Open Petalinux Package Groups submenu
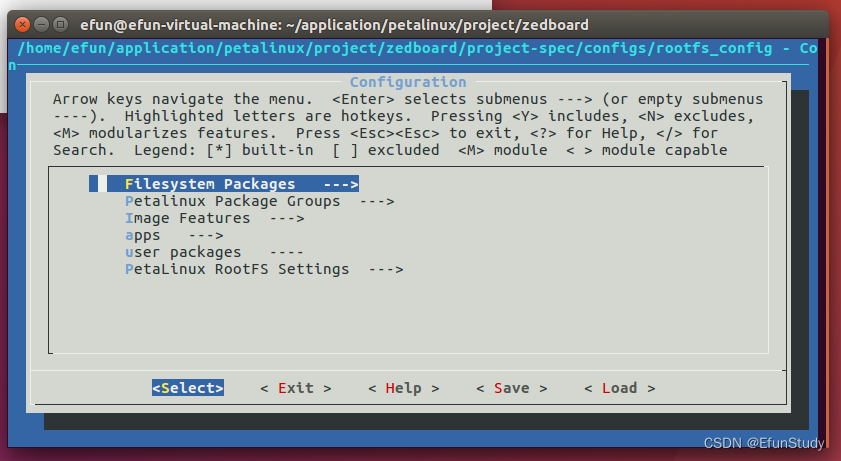The height and width of the screenshot is (461, 841). 260,201
